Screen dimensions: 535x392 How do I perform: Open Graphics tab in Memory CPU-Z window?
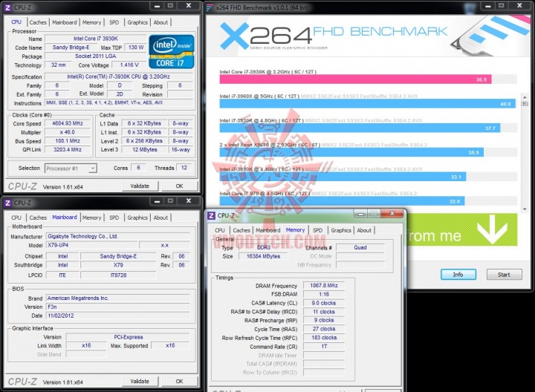[341, 230]
